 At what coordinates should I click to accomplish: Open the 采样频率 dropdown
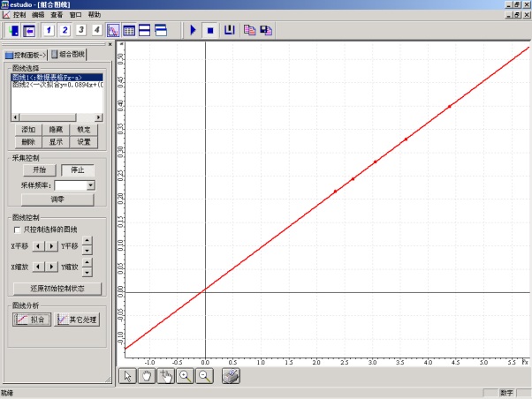point(91,186)
